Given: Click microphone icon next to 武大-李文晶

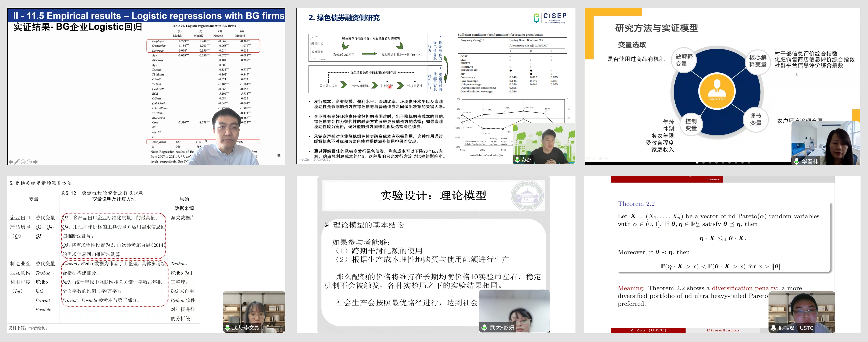Looking at the screenshot, I should point(227,328).
